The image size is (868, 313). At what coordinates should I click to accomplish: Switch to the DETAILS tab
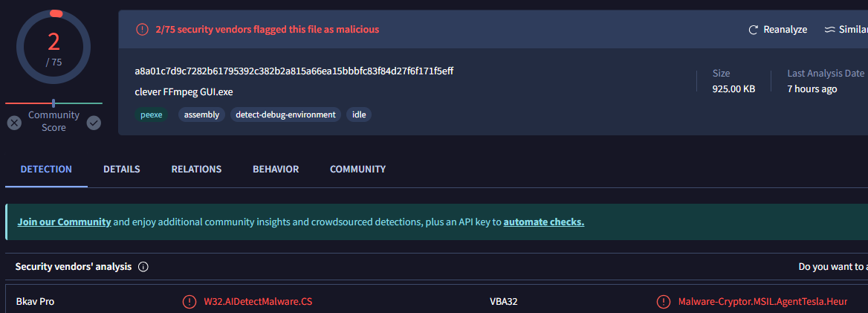(122, 170)
